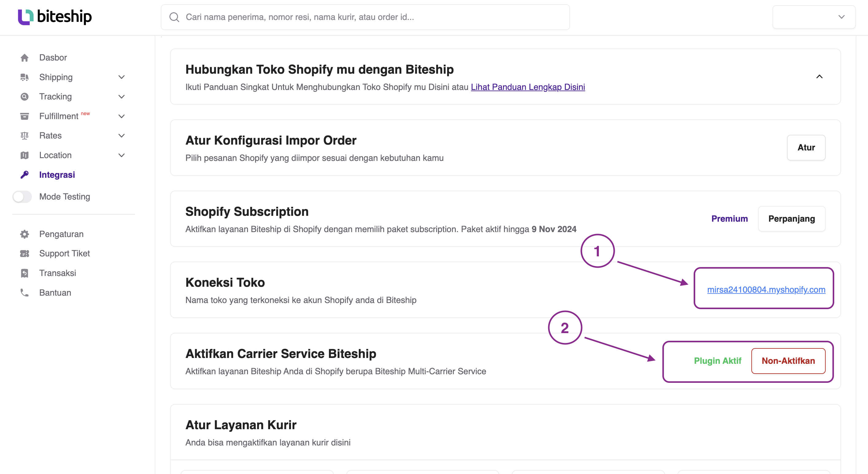Screen dimensions: 868x474
Task: Click the Plugin Aktif status text
Action: pos(717,361)
